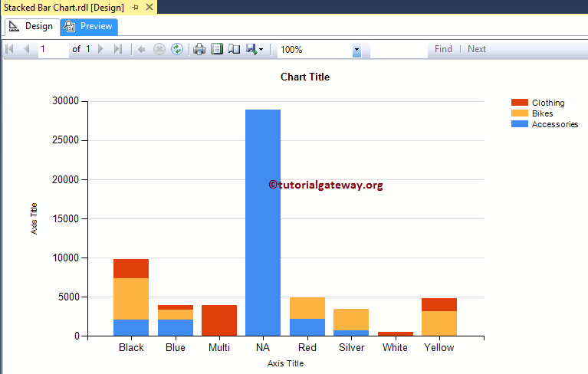The image size is (588, 374).
Task: Switch to the Design tab
Action: coord(31,26)
